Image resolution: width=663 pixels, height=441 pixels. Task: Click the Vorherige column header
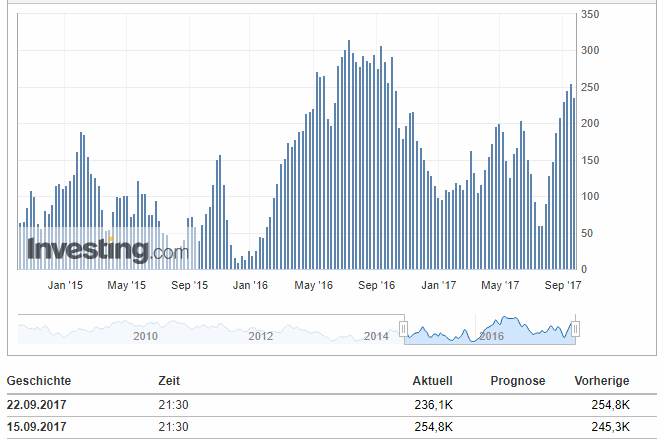pos(601,381)
